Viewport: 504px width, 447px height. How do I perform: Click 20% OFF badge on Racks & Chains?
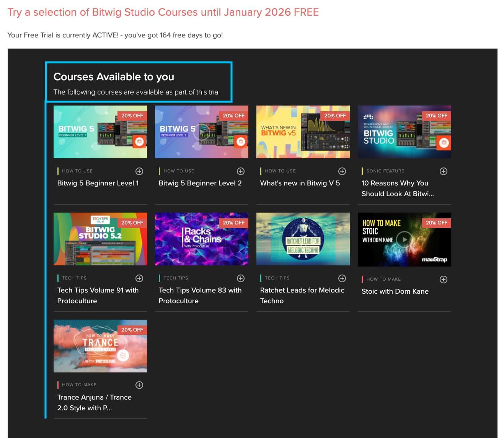tap(233, 223)
